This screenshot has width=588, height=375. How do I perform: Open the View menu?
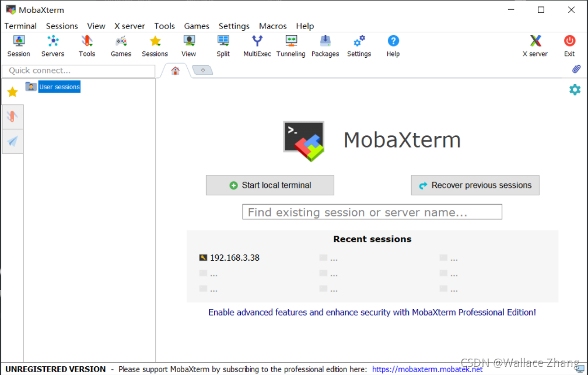pos(96,26)
